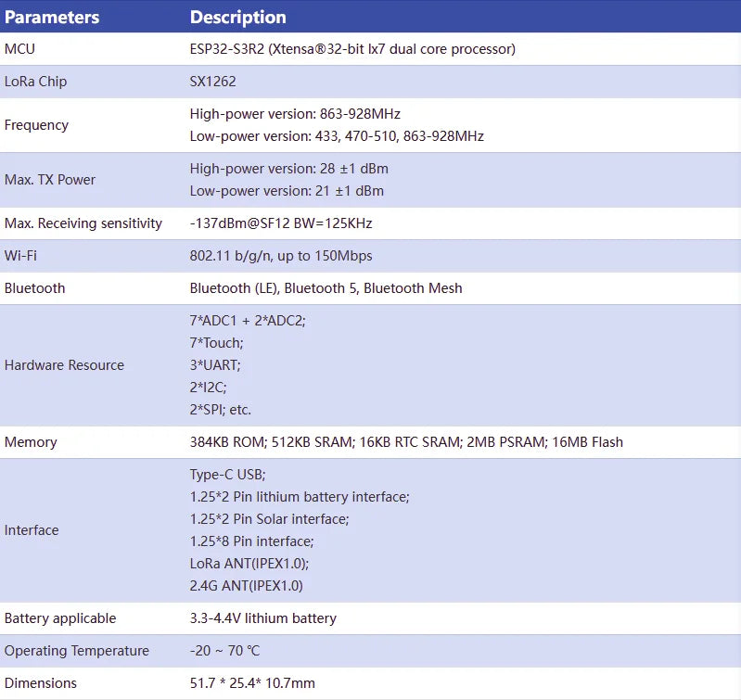
Task: Select the LoRa Chip label
Action: click(x=35, y=82)
